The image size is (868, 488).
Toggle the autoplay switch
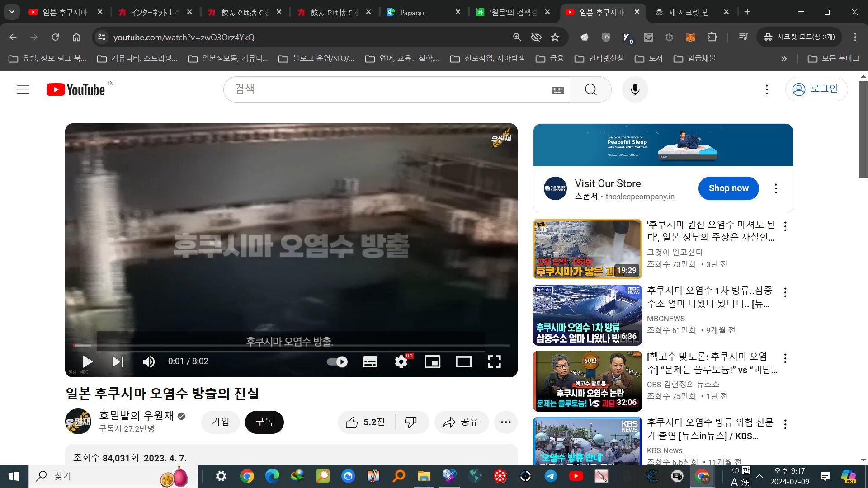coord(337,361)
